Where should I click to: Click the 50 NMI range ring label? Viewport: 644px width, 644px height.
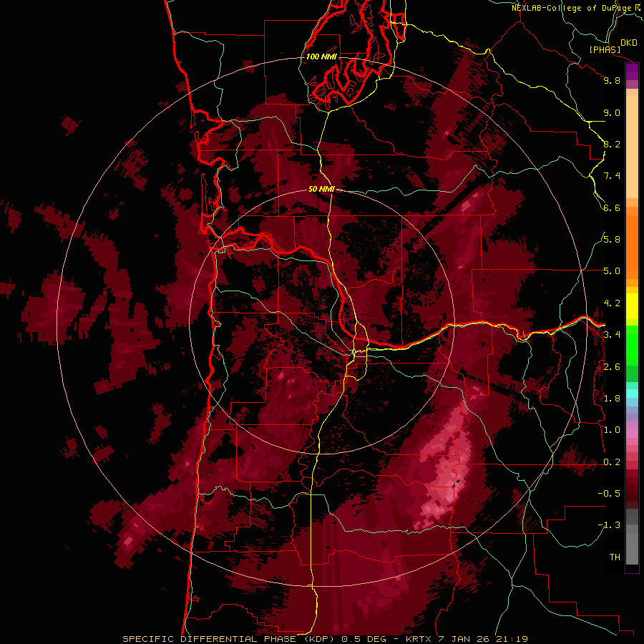click(x=321, y=189)
